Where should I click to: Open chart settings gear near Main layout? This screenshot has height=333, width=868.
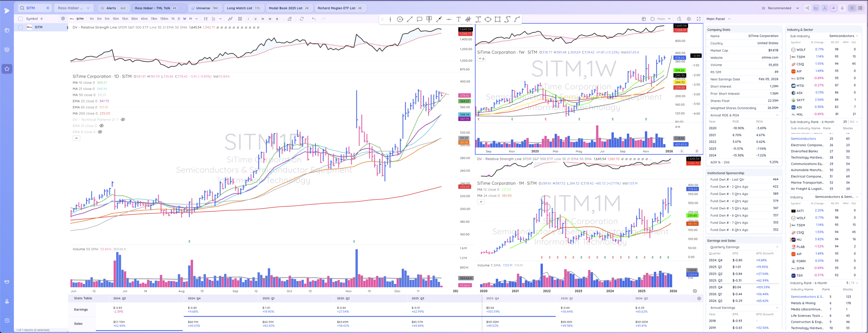(x=689, y=19)
